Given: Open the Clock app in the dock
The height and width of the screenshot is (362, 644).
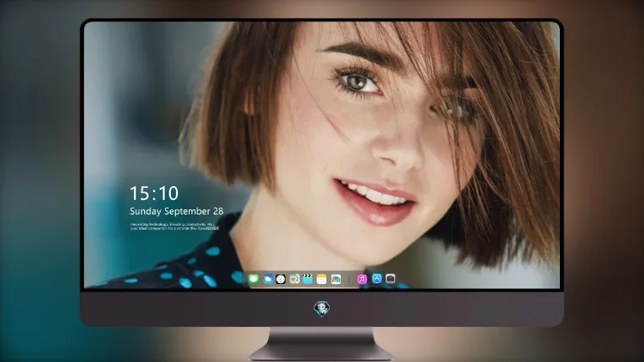Looking at the screenshot, I should [281, 280].
